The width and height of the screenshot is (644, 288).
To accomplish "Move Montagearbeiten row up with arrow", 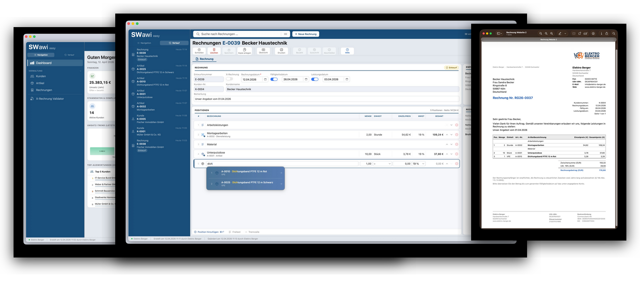I will tap(447, 135).
